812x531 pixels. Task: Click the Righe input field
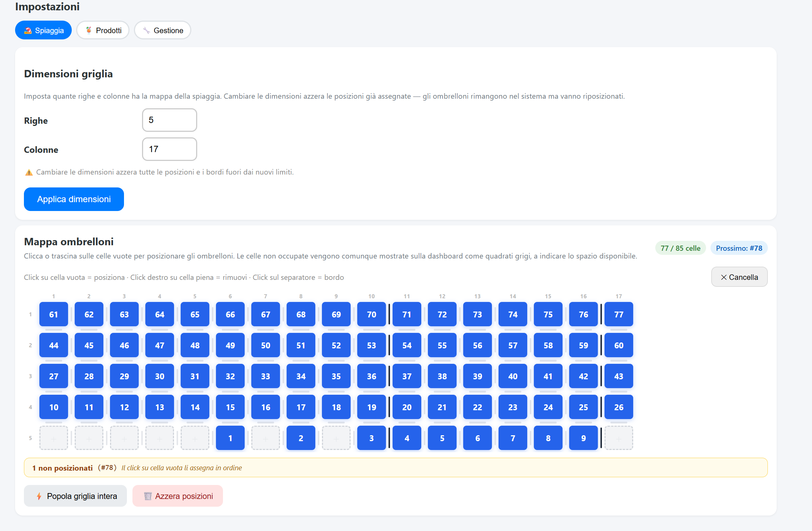pyautogui.click(x=170, y=120)
